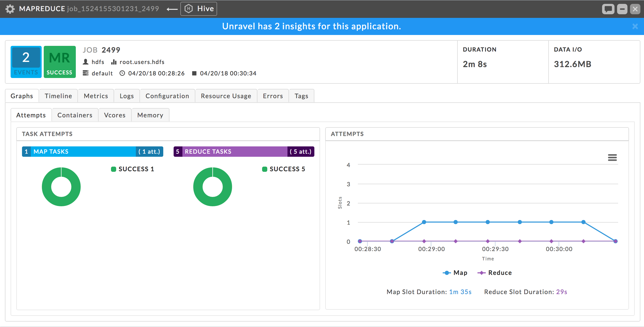This screenshot has height=327, width=644.
Task: Click the left arrow back to Hive
Action: (x=172, y=9)
